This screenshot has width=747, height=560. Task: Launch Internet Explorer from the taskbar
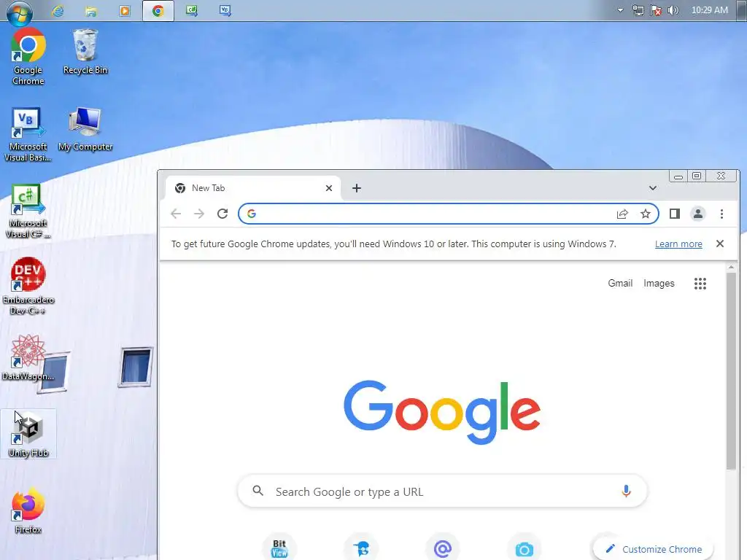tap(58, 10)
